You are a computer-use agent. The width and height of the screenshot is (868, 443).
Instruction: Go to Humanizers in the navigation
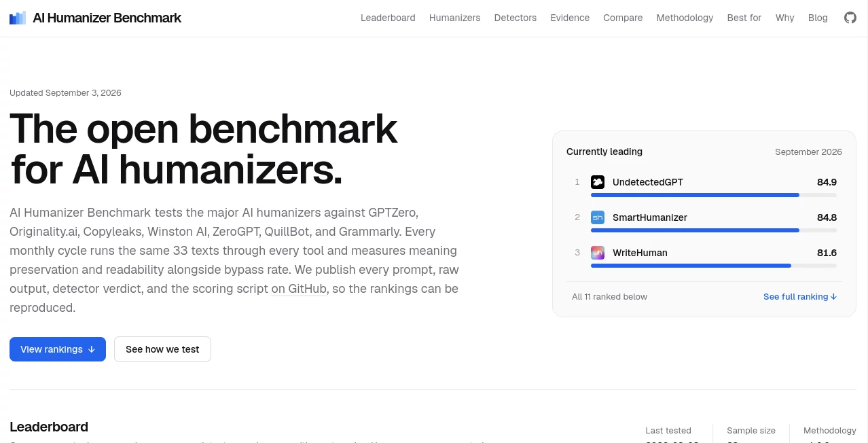(x=454, y=18)
